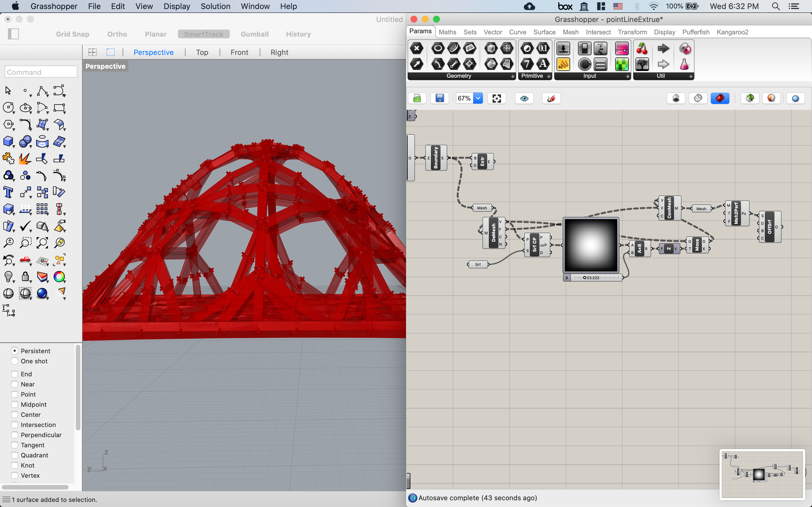Click the Gumball toolbar button
This screenshot has width=812, height=507.
click(254, 33)
